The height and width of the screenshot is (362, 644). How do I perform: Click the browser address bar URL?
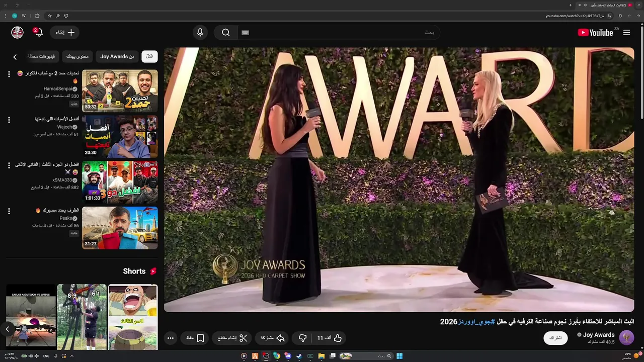[x=575, y=16]
